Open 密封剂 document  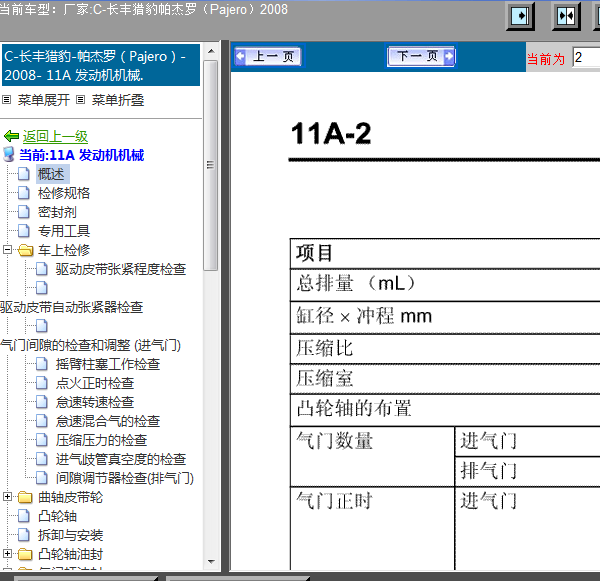click(x=57, y=212)
